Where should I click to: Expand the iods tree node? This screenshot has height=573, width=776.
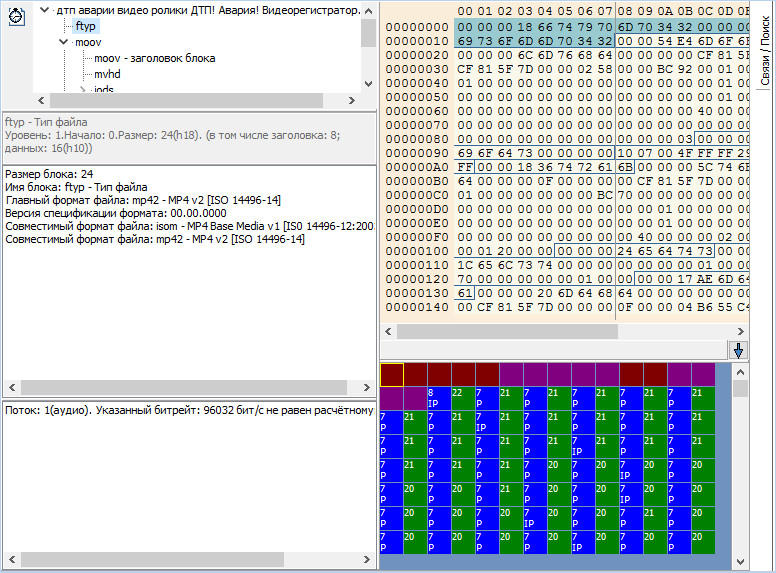(83, 90)
